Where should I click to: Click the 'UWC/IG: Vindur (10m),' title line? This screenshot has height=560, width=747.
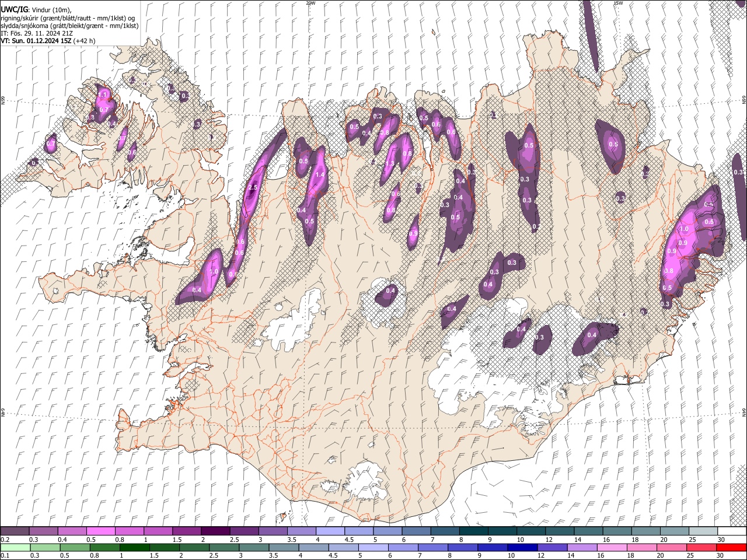[36, 10]
